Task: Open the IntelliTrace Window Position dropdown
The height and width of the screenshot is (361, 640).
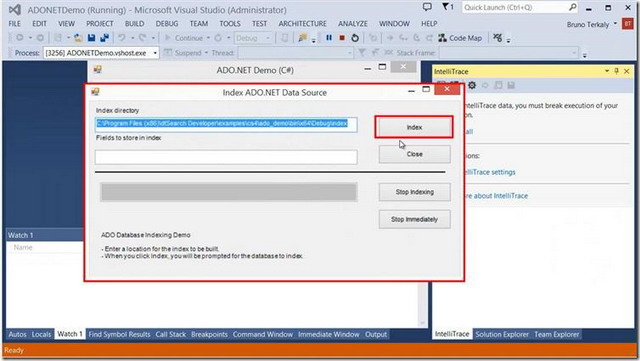Action: click(607, 71)
